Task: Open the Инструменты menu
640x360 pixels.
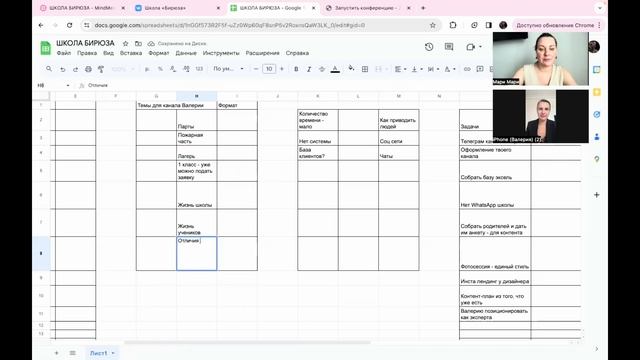Action: click(221, 53)
